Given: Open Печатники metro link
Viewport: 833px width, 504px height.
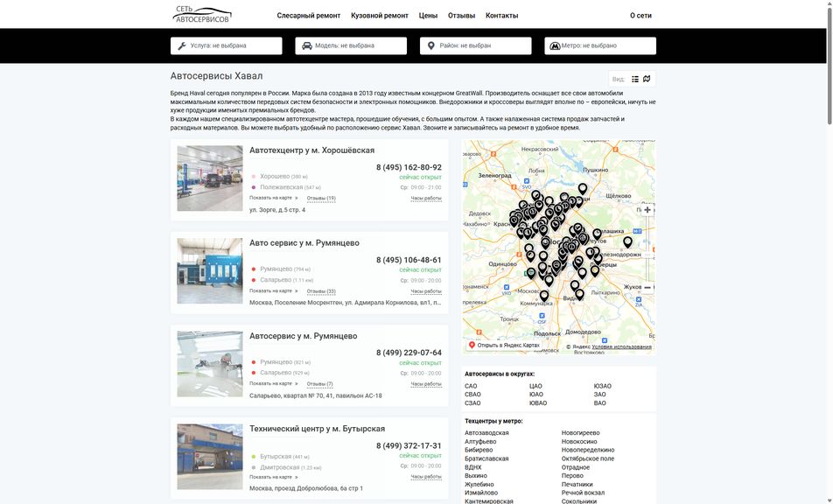Looking at the screenshot, I should coord(577,485).
